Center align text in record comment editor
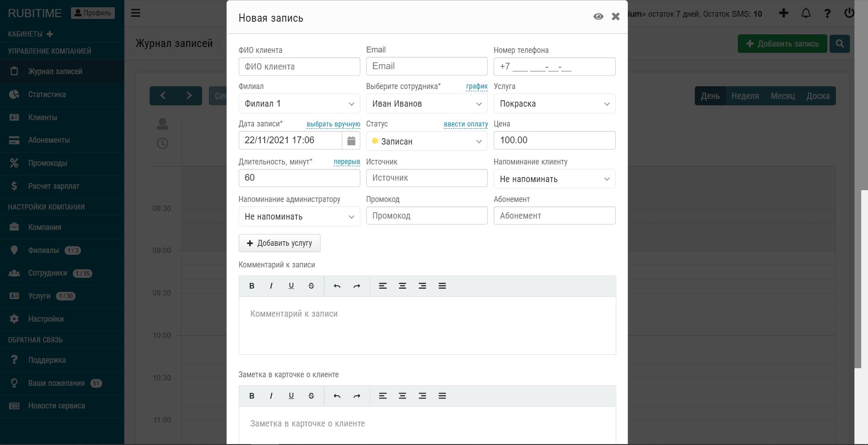Viewport: 868px width, 445px height. (402, 286)
